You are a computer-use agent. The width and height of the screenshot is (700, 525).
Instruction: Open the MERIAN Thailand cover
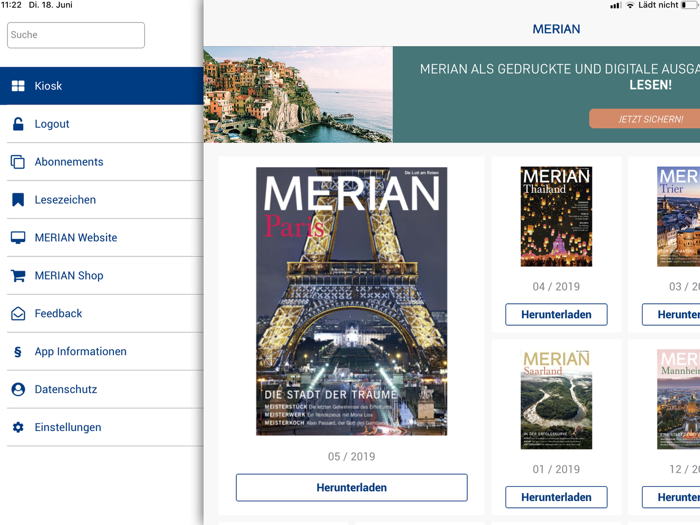pyautogui.click(x=556, y=217)
